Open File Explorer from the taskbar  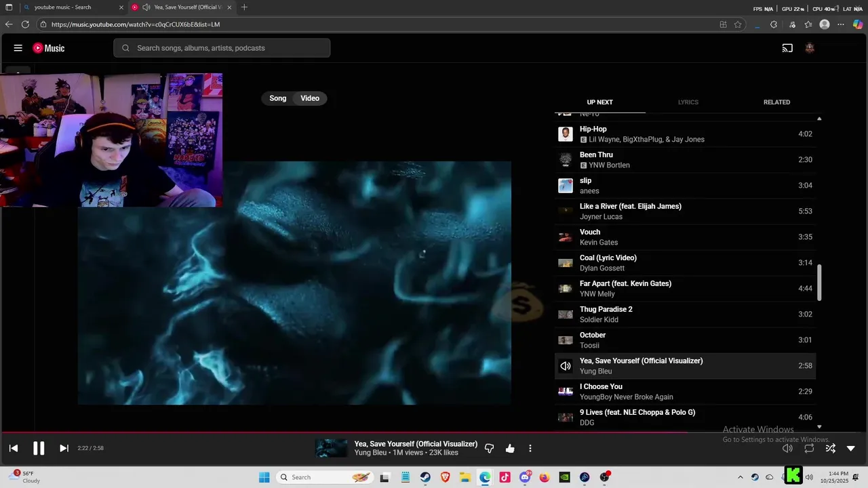click(465, 477)
